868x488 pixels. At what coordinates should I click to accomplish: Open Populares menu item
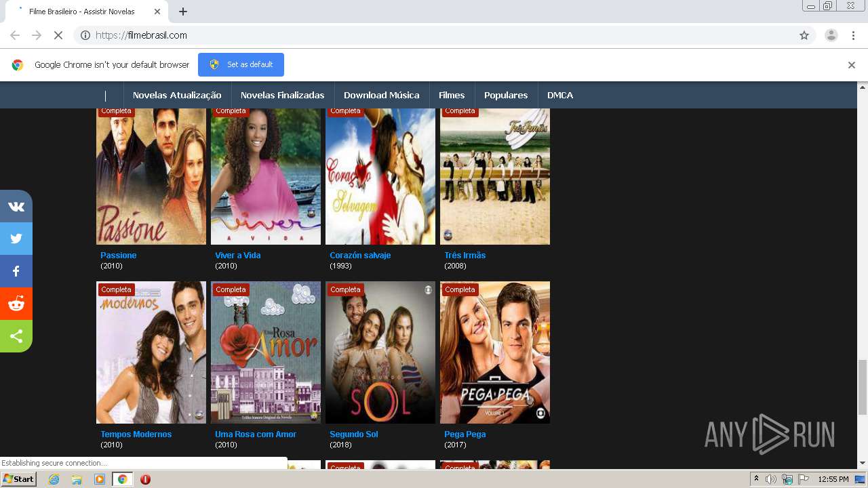(x=506, y=95)
